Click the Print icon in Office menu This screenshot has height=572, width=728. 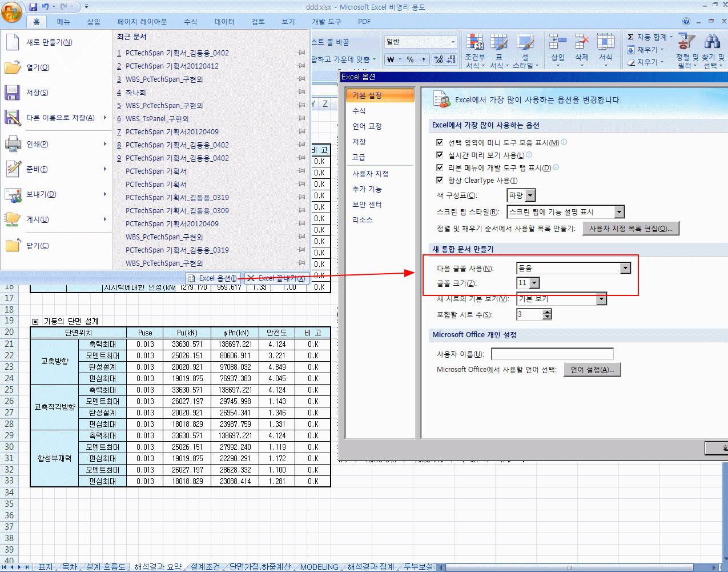(x=13, y=144)
